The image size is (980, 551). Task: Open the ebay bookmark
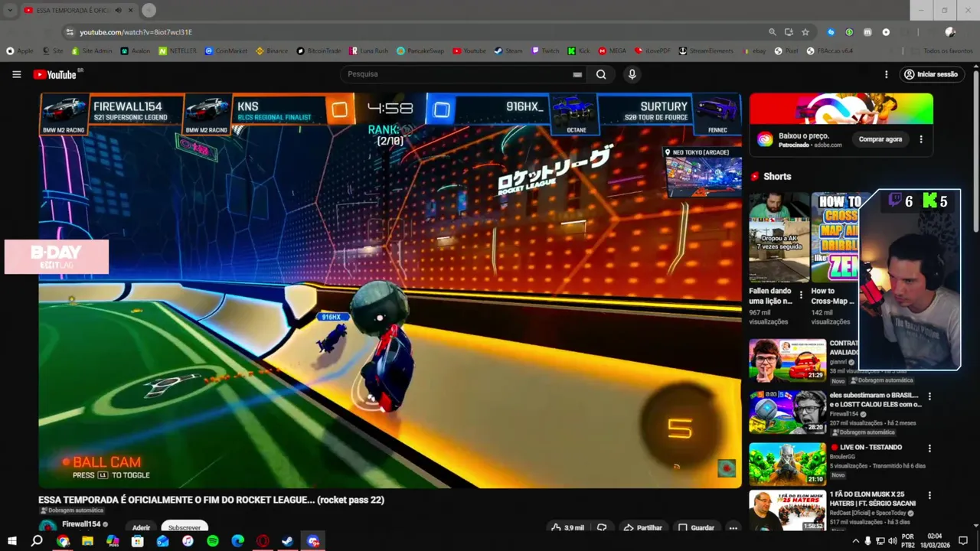754,51
